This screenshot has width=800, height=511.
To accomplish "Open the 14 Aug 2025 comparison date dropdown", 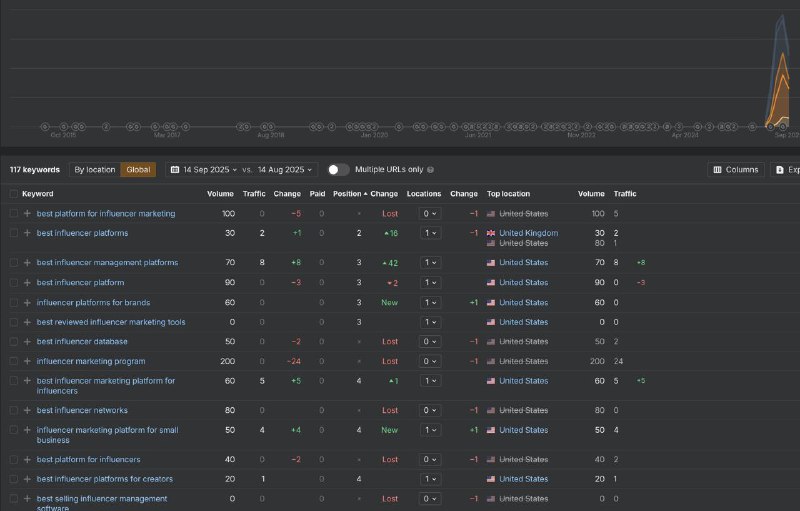I will tap(285, 170).
